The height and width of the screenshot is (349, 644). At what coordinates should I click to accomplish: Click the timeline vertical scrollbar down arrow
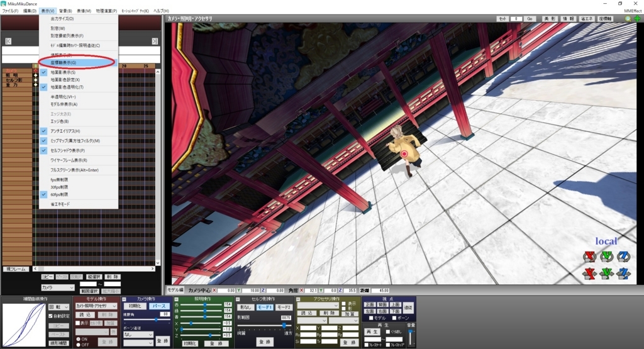pos(158,263)
